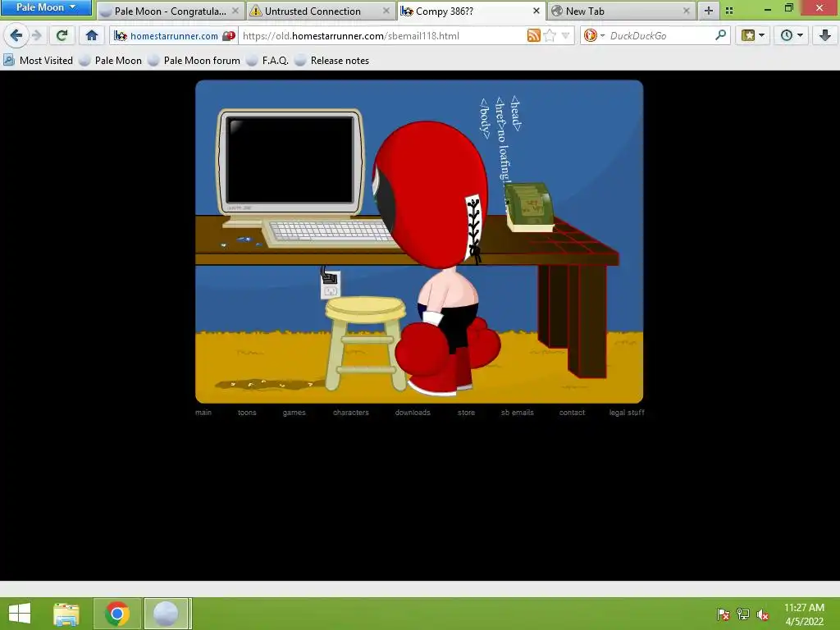840x630 pixels.
Task: Click the legal stuff navigation link
Action: pos(627,413)
